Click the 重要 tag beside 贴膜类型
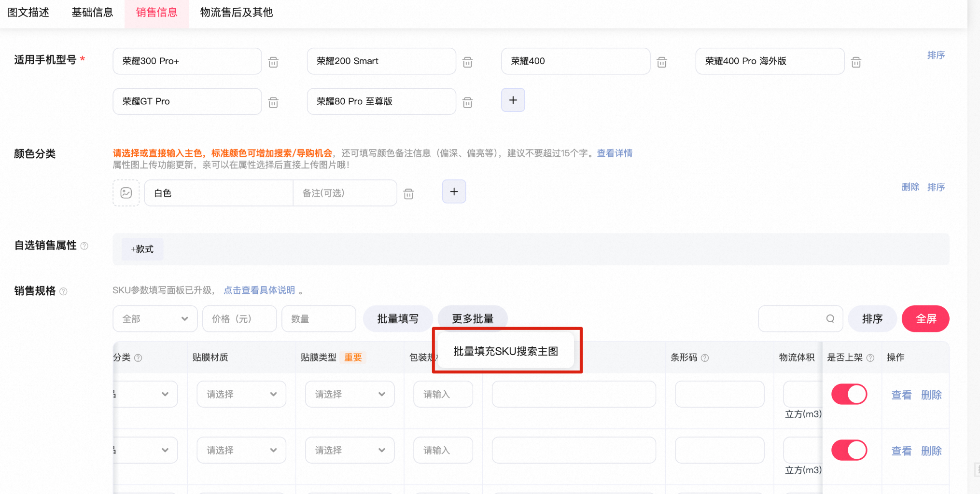Image resolution: width=980 pixels, height=494 pixels. [353, 357]
